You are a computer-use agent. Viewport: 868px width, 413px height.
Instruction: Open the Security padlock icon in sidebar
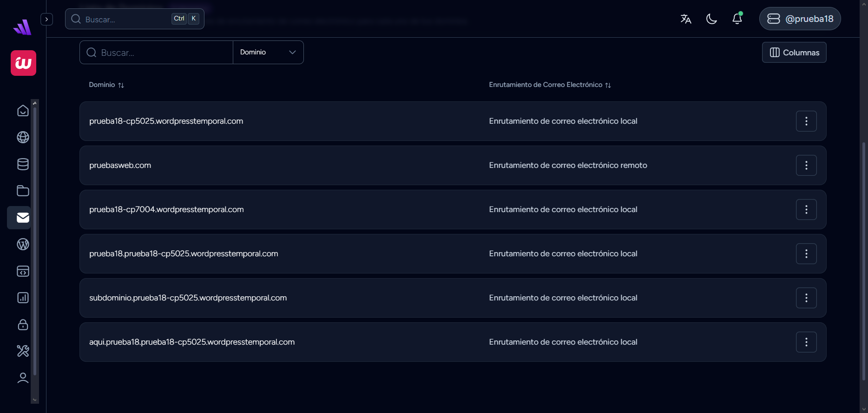[23, 325]
